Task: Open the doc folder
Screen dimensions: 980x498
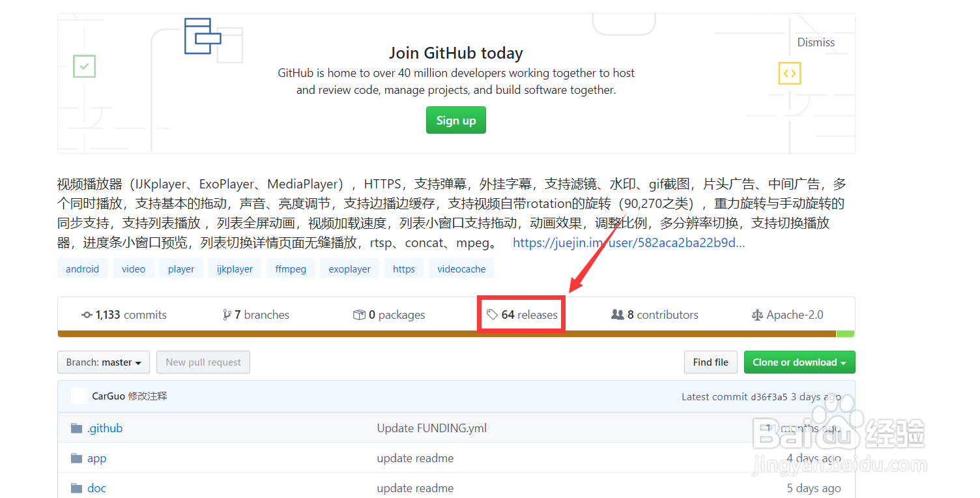Action: pyautogui.click(x=96, y=488)
